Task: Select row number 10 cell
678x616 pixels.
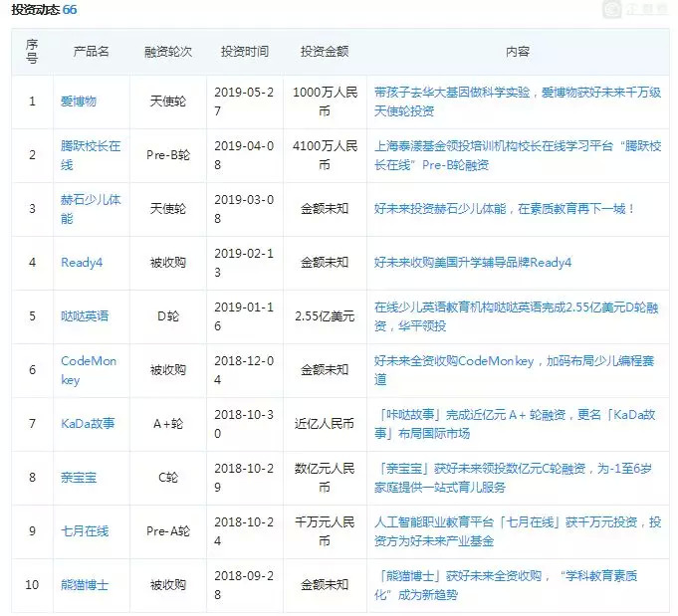Action: click(x=32, y=584)
